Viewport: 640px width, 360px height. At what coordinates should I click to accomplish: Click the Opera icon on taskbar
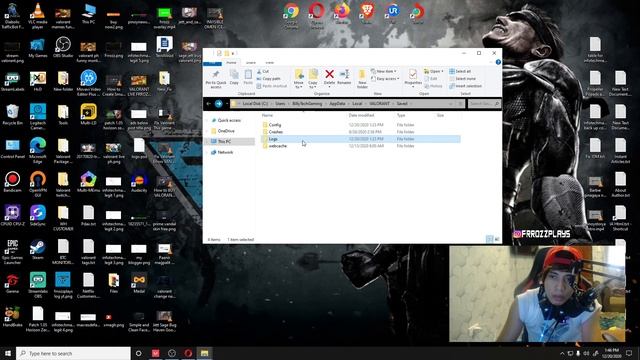pyautogui.click(x=188, y=353)
